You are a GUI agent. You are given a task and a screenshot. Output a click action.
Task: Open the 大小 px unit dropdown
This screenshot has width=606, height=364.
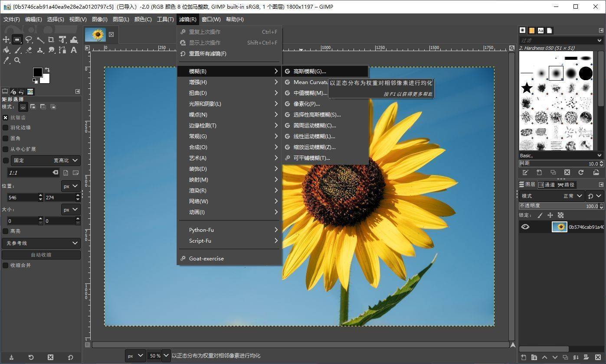click(71, 209)
